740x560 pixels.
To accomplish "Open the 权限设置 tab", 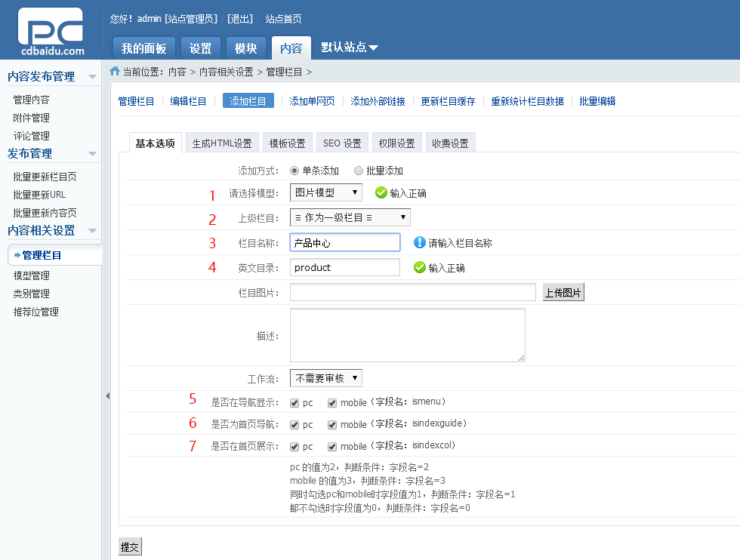I will pyautogui.click(x=397, y=143).
